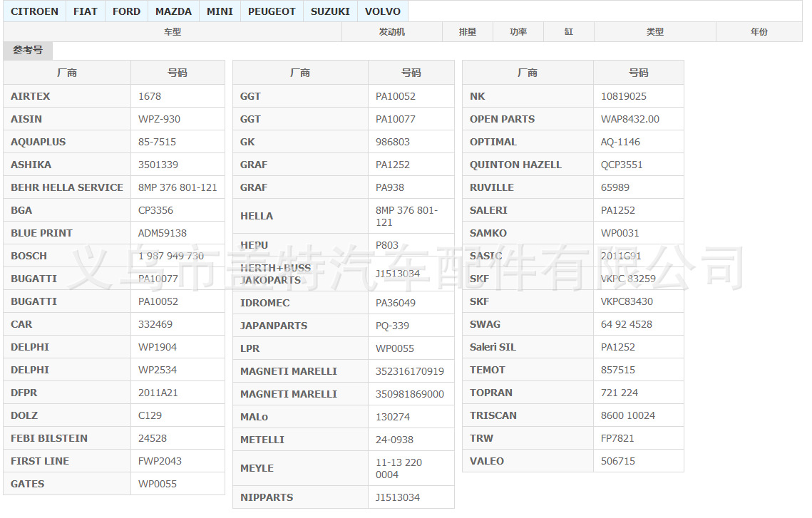Click the 参考号 reference number tab
The image size is (812, 518).
pyautogui.click(x=28, y=51)
